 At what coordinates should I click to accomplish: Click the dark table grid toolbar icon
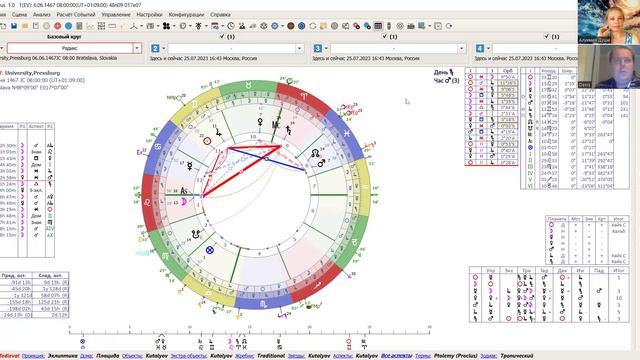tap(378, 26)
